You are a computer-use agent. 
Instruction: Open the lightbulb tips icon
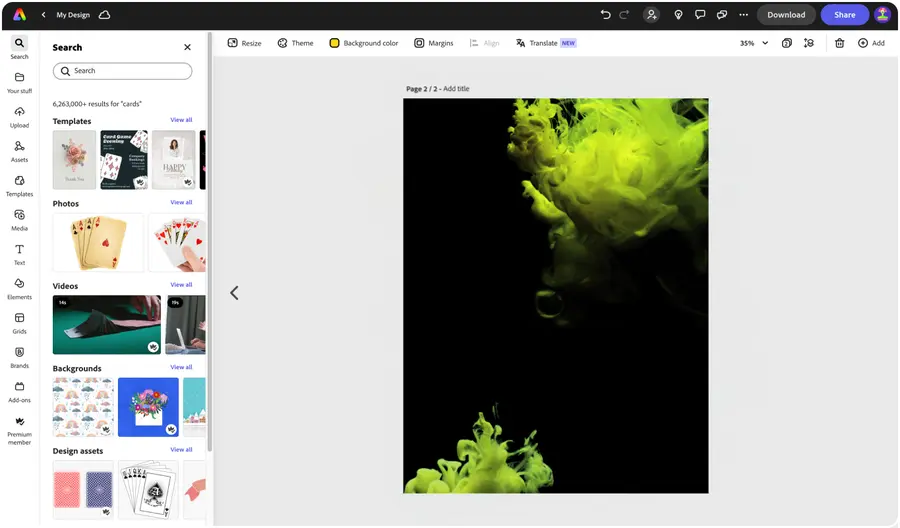point(678,15)
